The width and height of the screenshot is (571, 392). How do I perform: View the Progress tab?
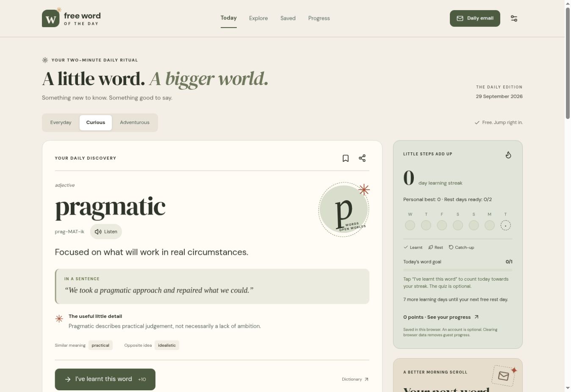pyautogui.click(x=319, y=18)
